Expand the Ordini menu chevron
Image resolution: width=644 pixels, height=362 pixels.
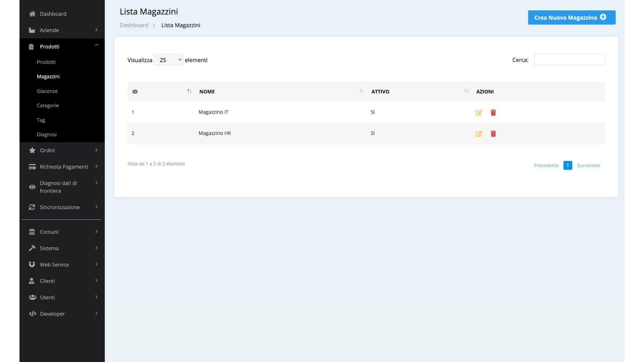click(96, 150)
